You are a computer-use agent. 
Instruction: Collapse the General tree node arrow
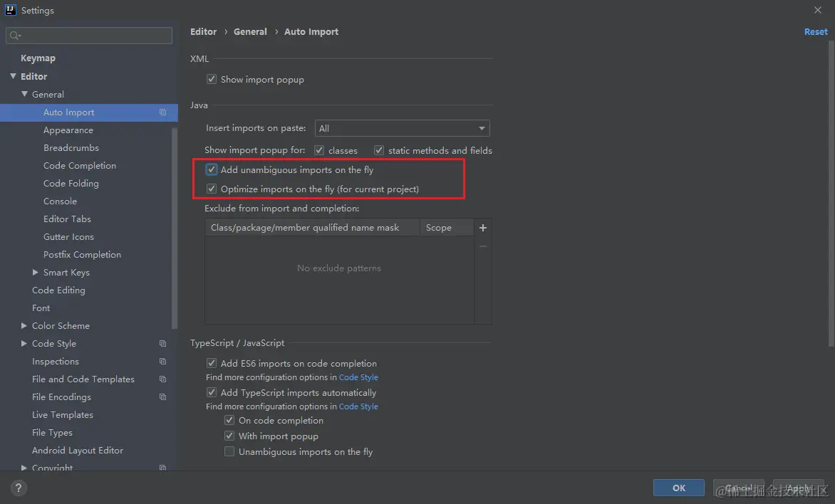point(24,94)
